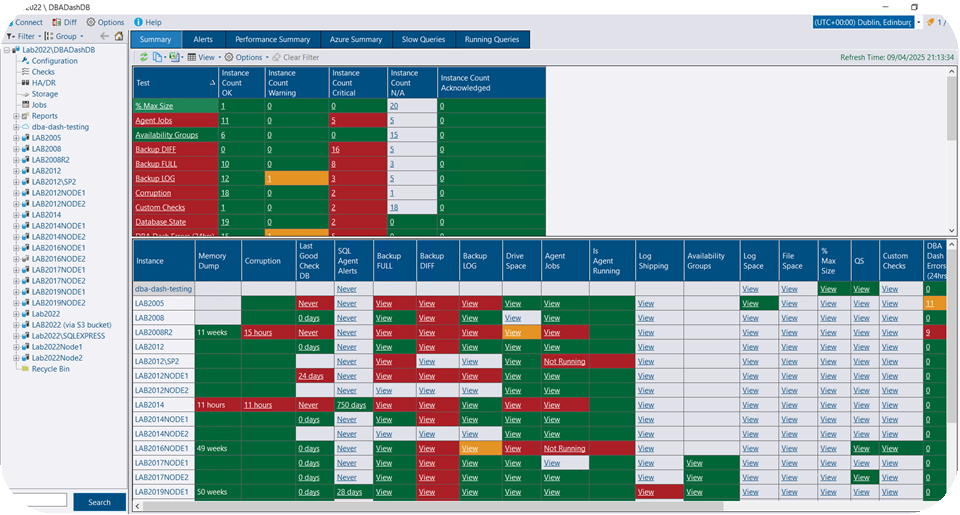Click the Drive Space column header
This screenshot has height=515, width=960.
[522, 261]
